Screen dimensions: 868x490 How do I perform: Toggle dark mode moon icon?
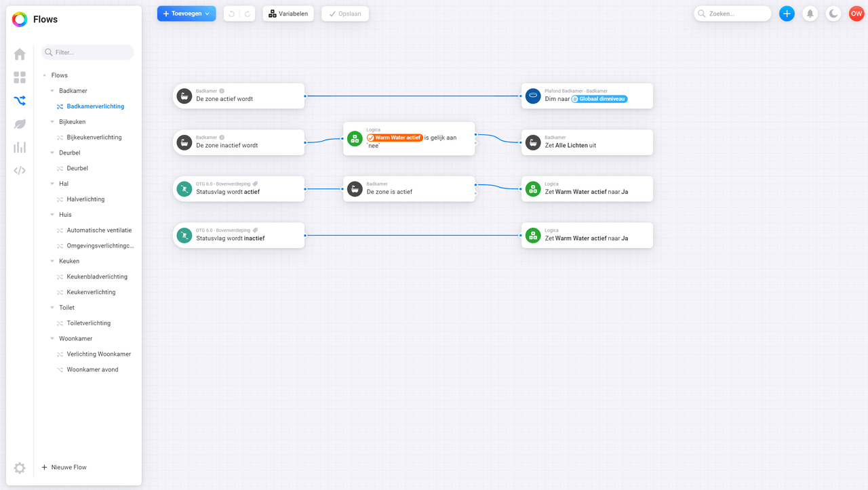pos(833,14)
